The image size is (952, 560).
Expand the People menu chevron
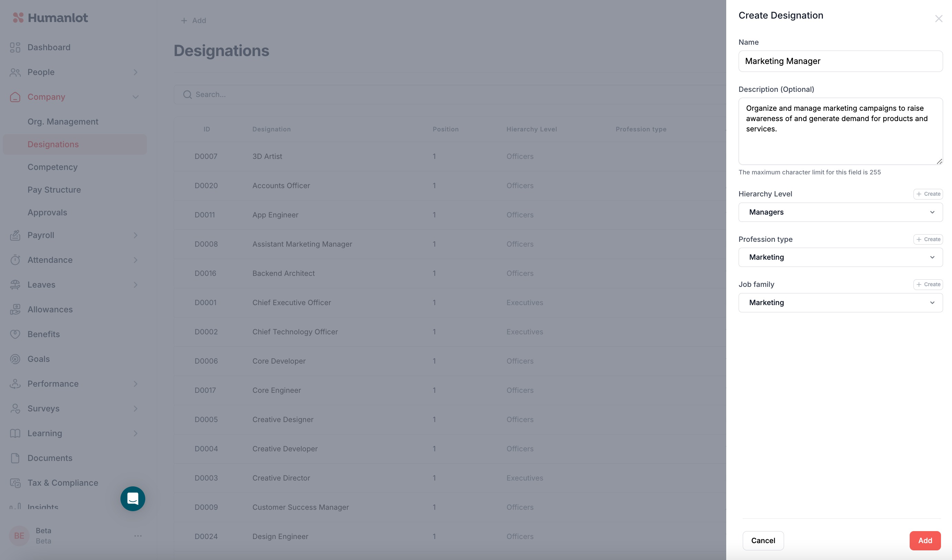pos(136,72)
